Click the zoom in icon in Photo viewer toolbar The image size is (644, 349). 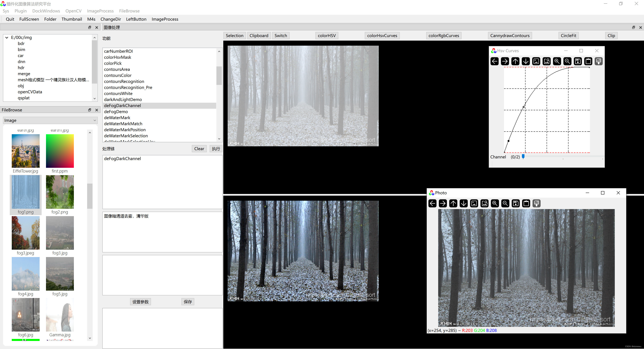pos(494,203)
